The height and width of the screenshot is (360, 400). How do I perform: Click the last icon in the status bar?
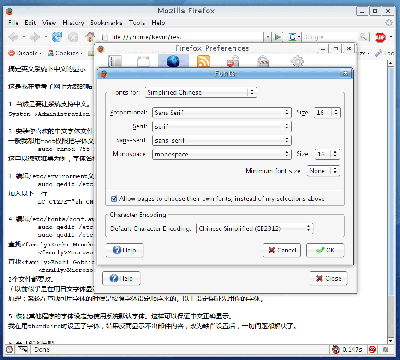pos(385,349)
